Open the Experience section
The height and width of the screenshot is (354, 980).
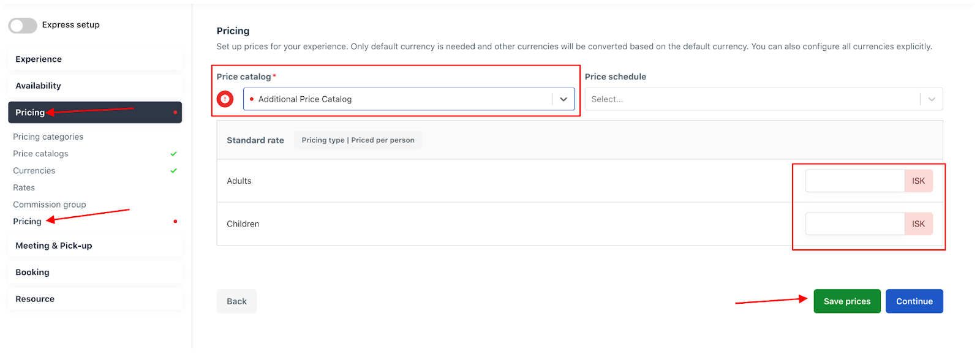tap(95, 59)
